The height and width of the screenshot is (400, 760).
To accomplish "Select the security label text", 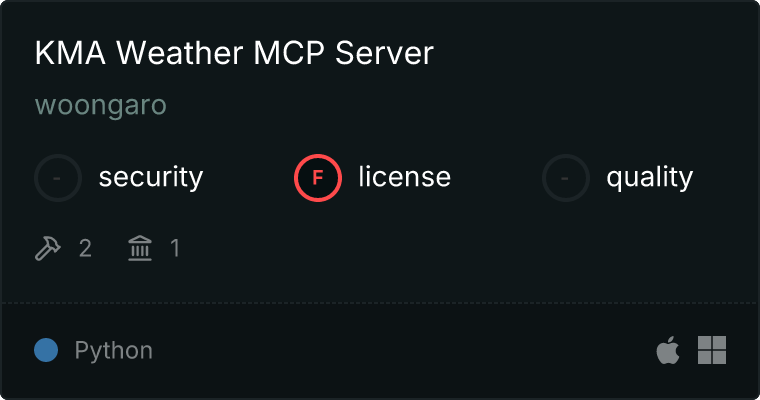I will (x=151, y=177).
